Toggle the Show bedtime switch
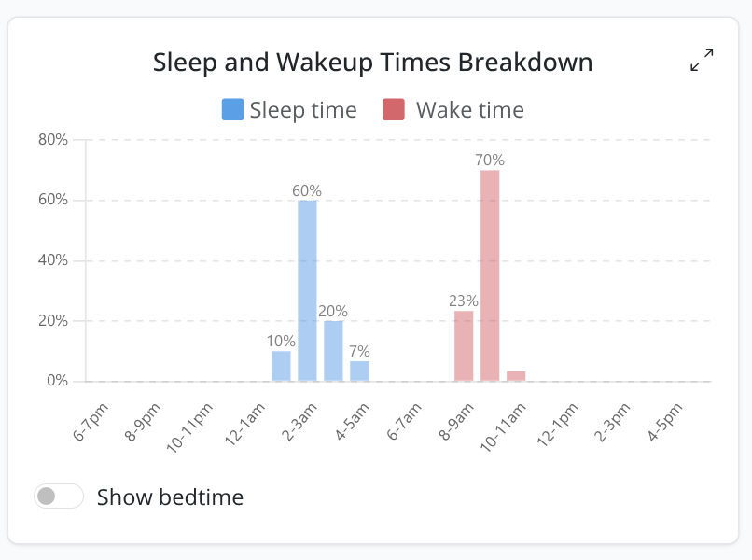752x560 pixels. point(59,497)
